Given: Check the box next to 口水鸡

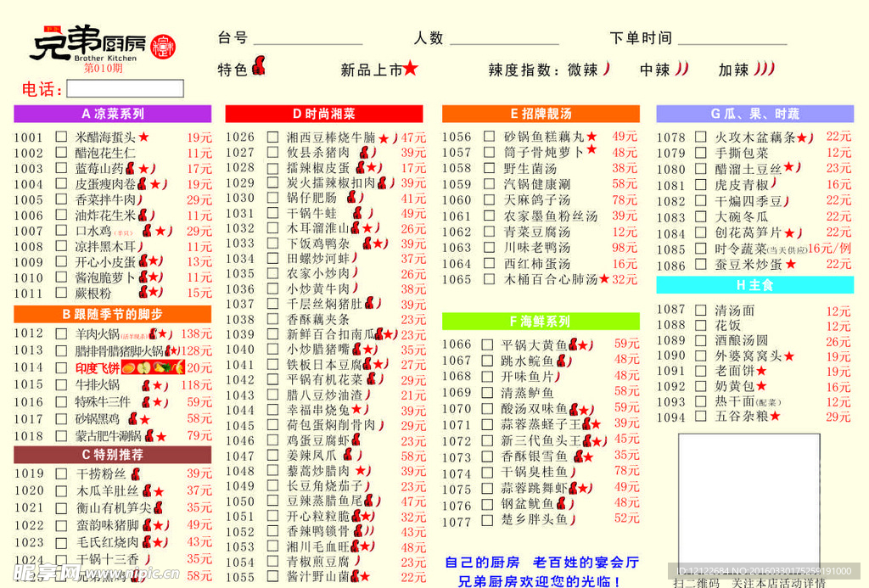Looking at the screenshot, I should point(59,231).
